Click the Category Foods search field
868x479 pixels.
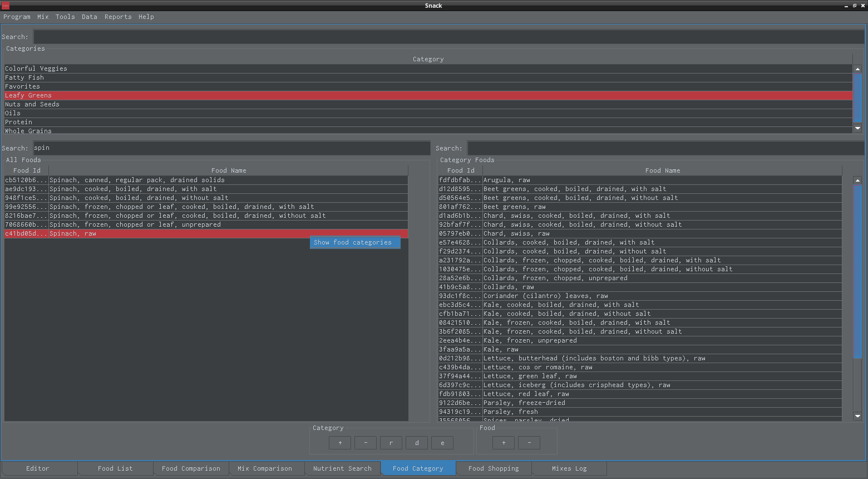(665, 148)
